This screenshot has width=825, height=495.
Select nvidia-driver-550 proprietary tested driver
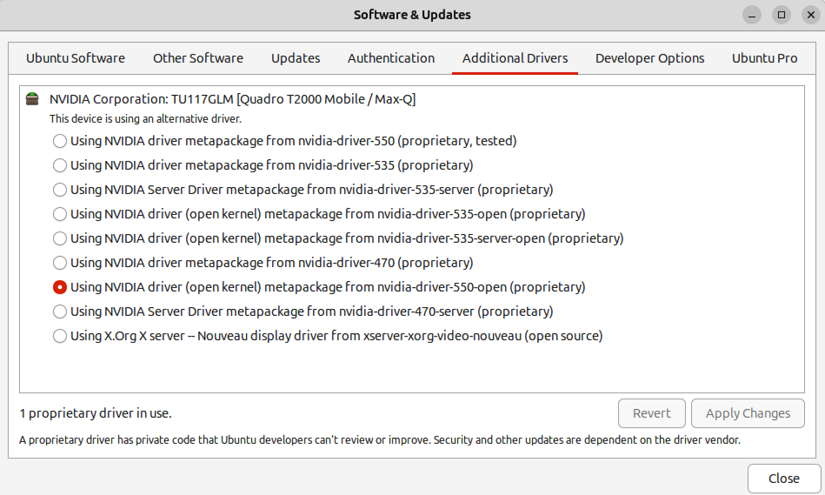(x=60, y=141)
